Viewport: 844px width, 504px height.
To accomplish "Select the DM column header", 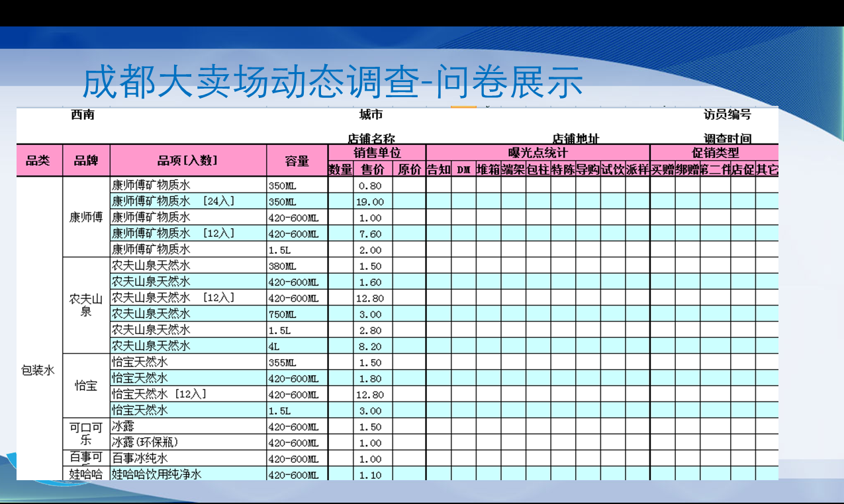I will coord(463,169).
